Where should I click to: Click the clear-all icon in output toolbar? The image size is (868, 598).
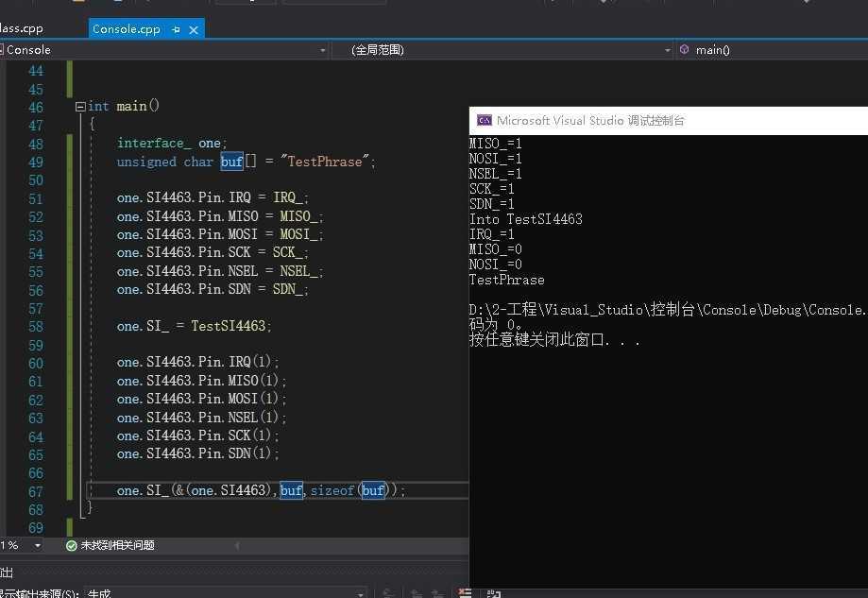(x=466, y=593)
